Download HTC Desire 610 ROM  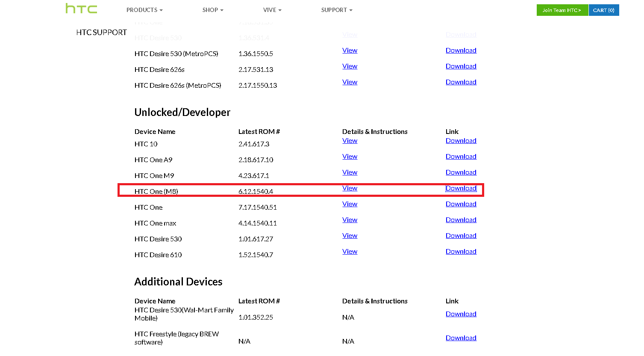coord(461,252)
